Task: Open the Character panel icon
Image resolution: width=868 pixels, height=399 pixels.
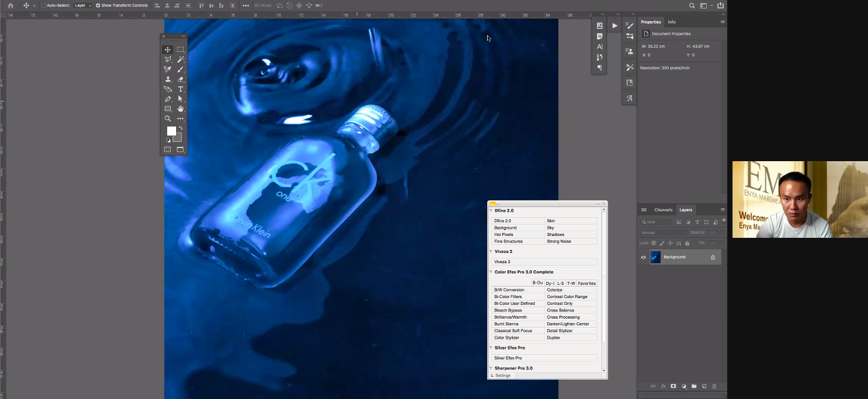Action: pyautogui.click(x=599, y=46)
